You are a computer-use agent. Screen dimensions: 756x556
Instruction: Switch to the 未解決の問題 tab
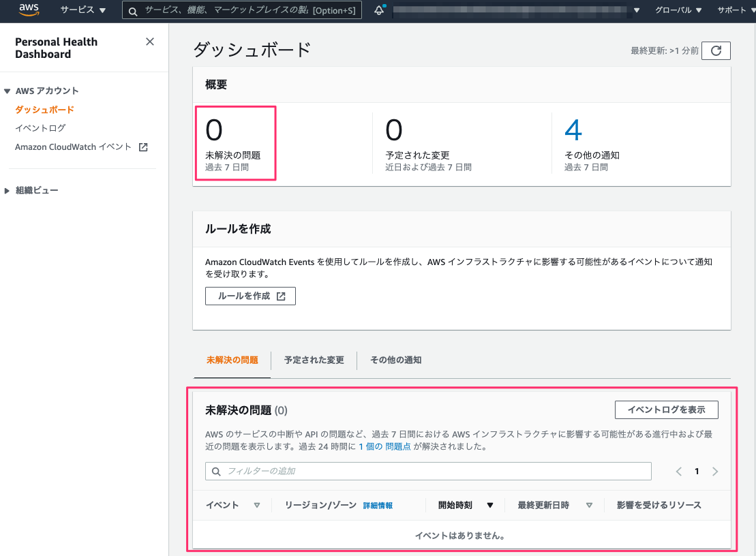click(232, 360)
